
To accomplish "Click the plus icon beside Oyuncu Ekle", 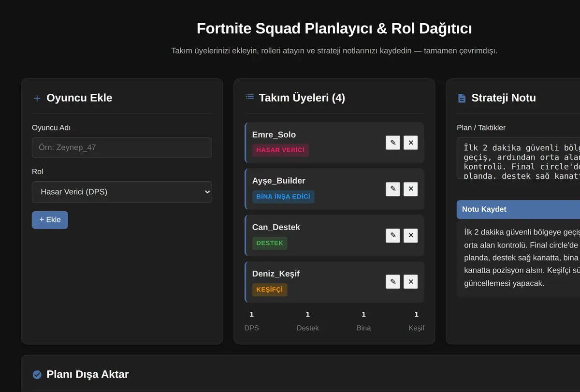I will click(37, 98).
